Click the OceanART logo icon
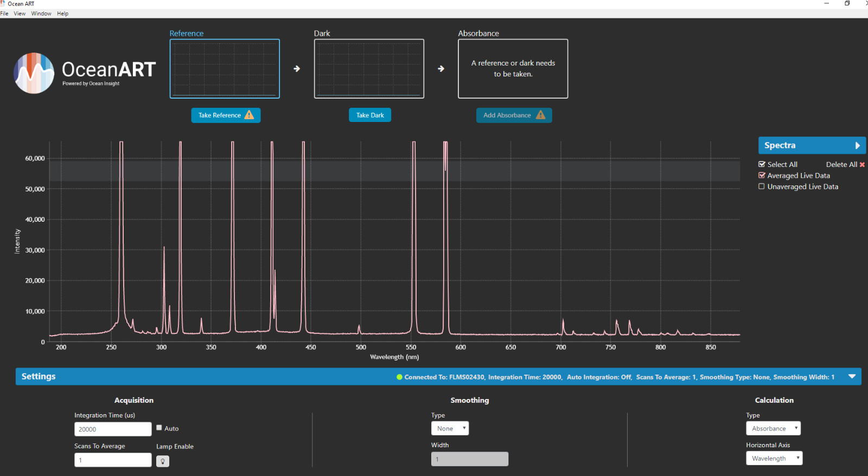The image size is (868, 476). click(x=34, y=73)
